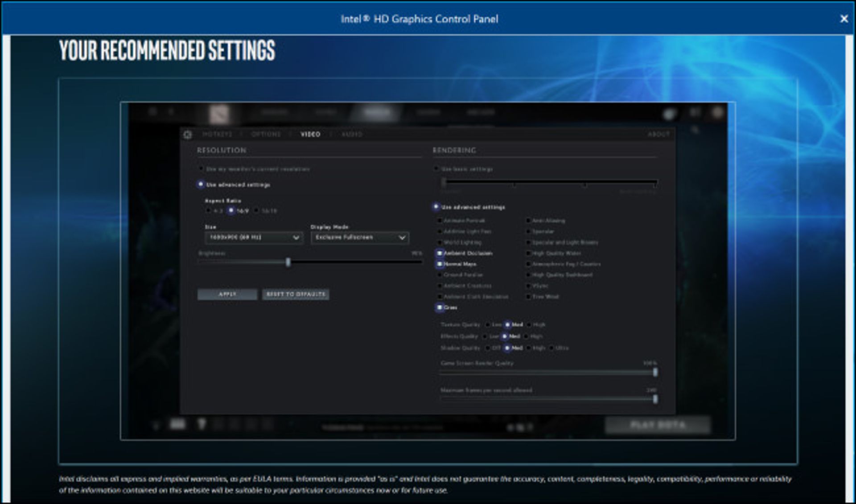Enable the High Quality Dashboard checkbox

tap(528, 275)
